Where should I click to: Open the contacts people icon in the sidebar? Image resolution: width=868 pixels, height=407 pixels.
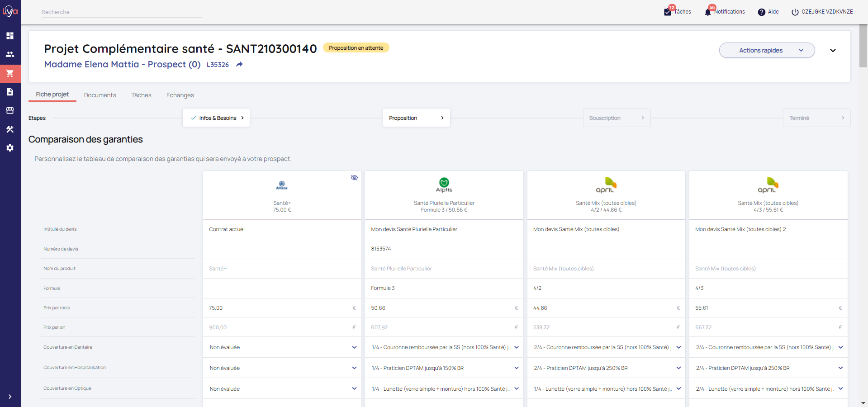(x=10, y=54)
